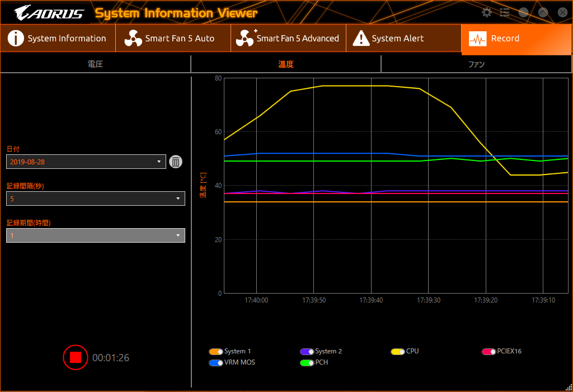Toggle the CPU temperature line
Screen dimensions: 573x392
click(x=398, y=352)
